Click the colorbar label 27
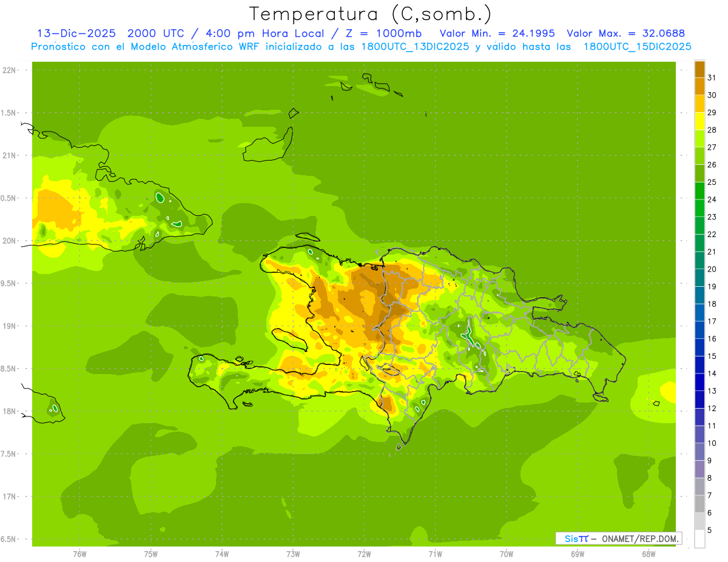Viewport: 728px width, 562px height. click(712, 147)
